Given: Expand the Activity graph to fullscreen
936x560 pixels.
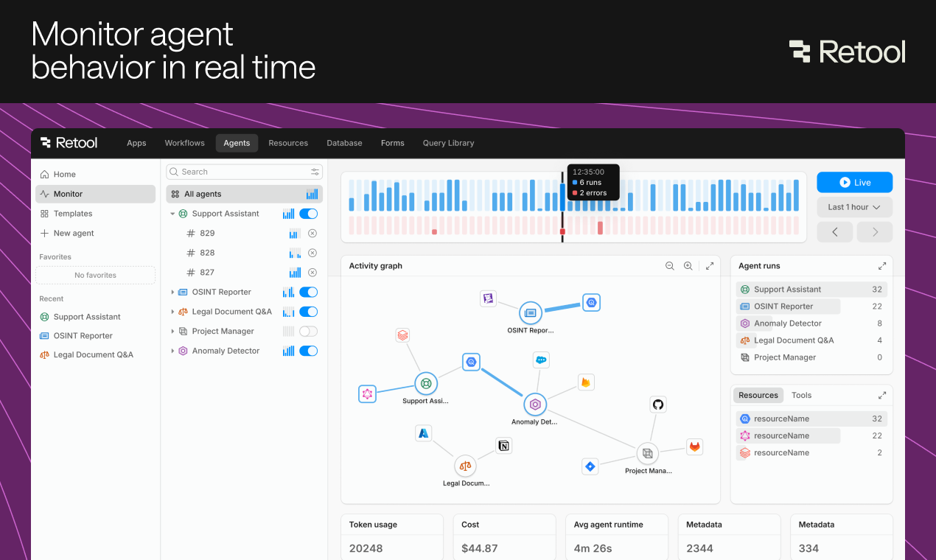Looking at the screenshot, I should point(710,266).
